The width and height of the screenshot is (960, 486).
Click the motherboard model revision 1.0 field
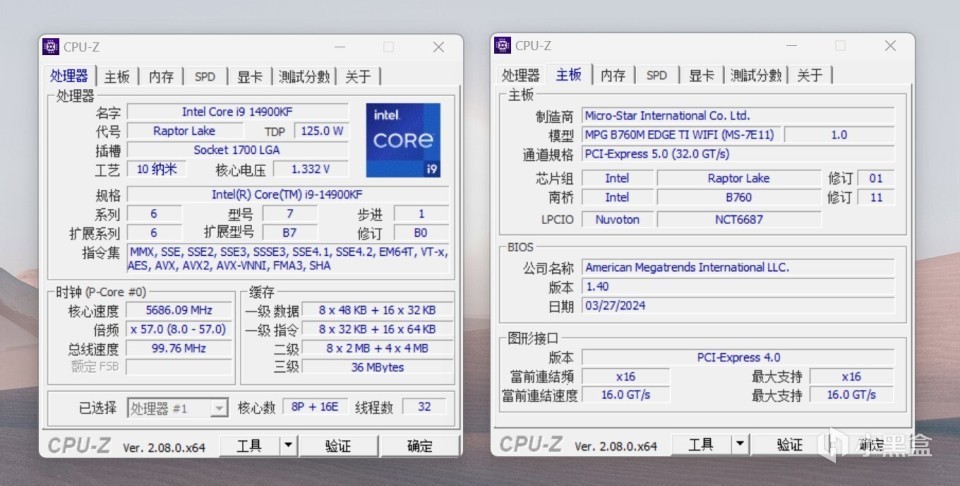[x=839, y=135]
